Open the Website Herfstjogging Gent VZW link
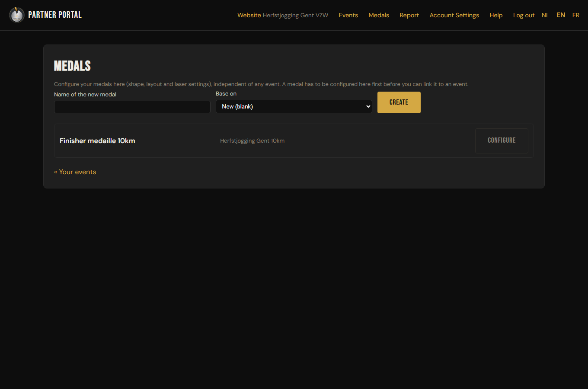 [283, 15]
